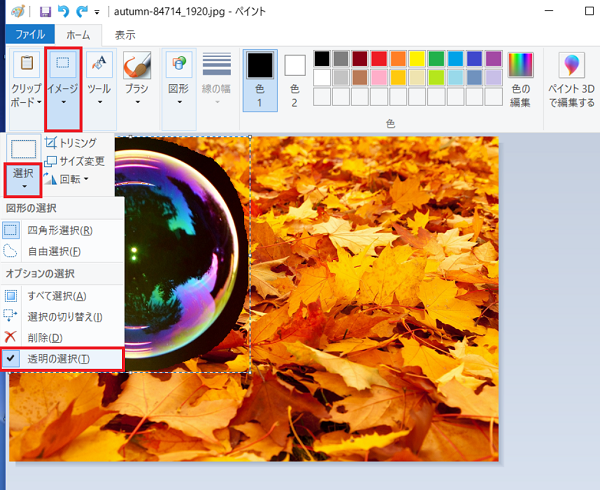Screen dimensions: 600x490
Task: Select 色 2 background color button
Action: pos(295,81)
